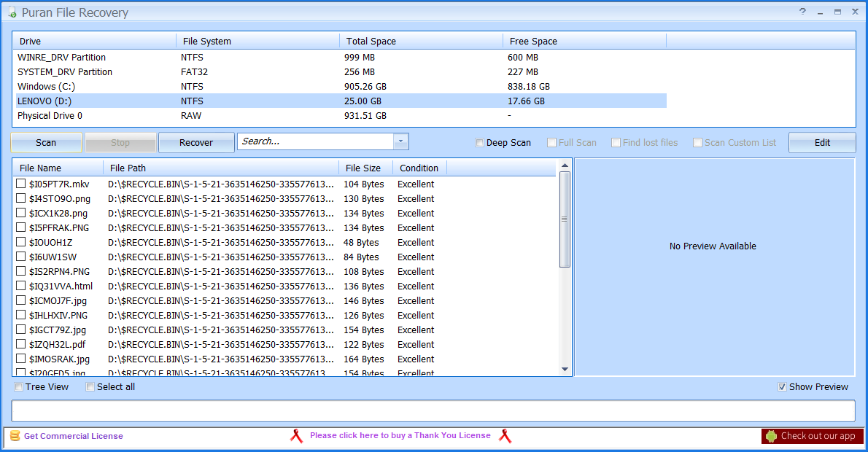The height and width of the screenshot is (452, 868).
Task: Click the File System column header
Action: 257,41
